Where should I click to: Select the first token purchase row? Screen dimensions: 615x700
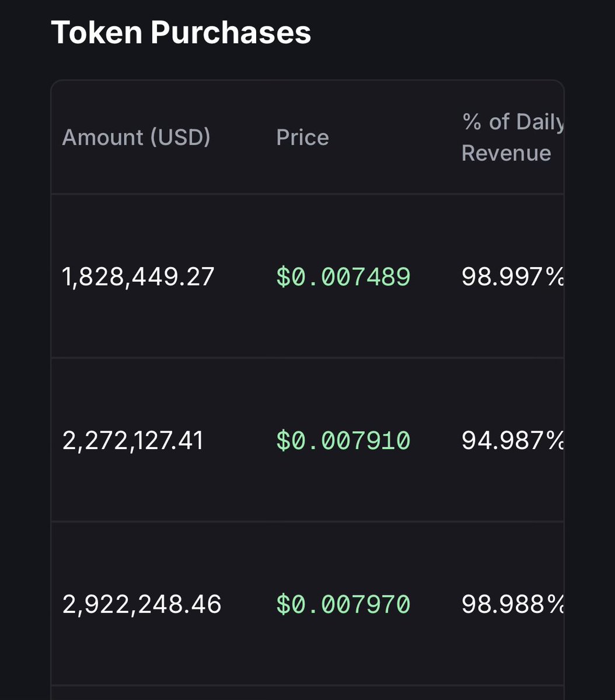[x=307, y=276]
